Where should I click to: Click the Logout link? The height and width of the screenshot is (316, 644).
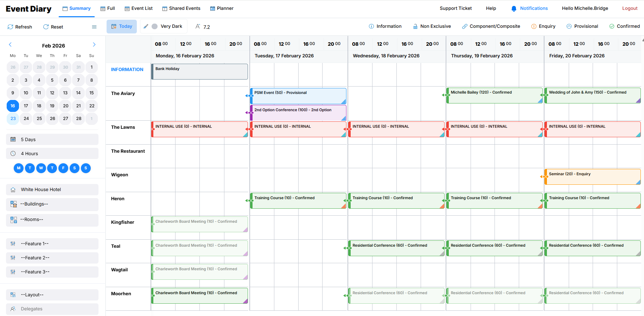(630, 8)
